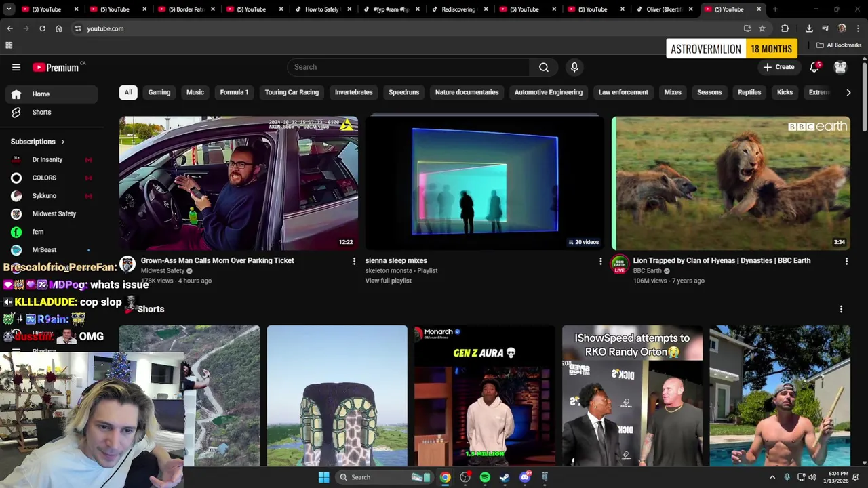868x488 pixels.
Task: Go back in browser history
Action: coord(9,28)
